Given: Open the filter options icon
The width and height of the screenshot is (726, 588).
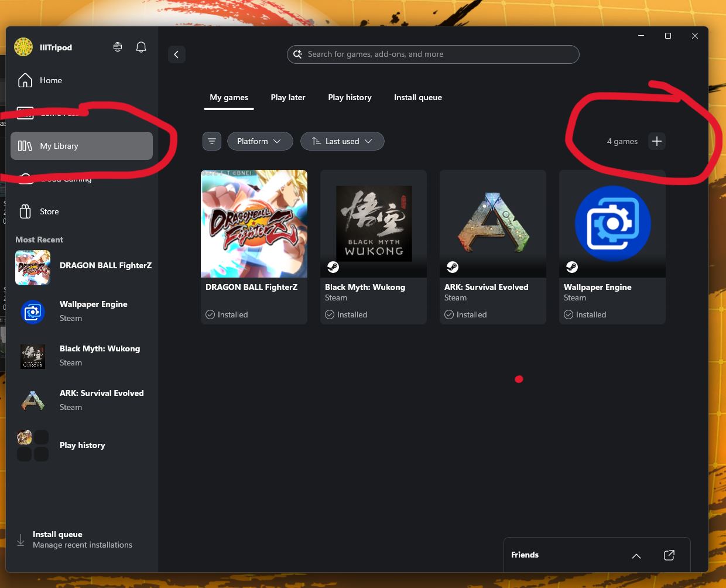Looking at the screenshot, I should (212, 141).
